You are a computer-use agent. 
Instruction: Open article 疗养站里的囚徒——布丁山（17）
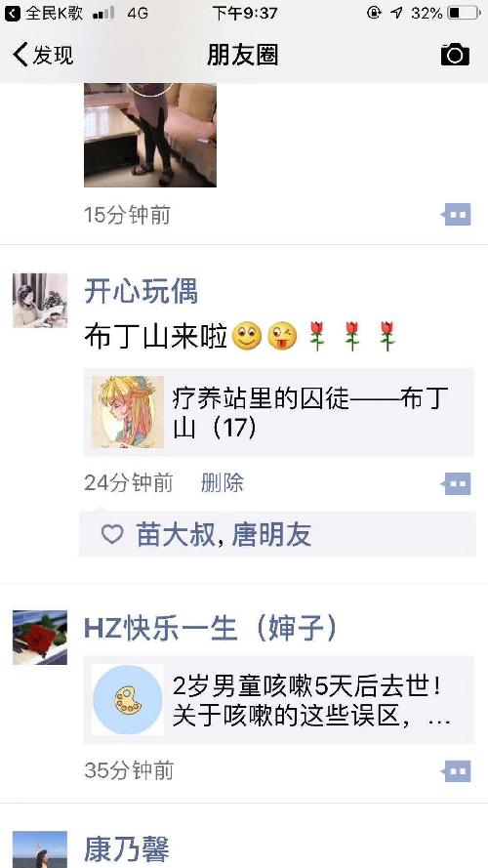click(x=279, y=412)
